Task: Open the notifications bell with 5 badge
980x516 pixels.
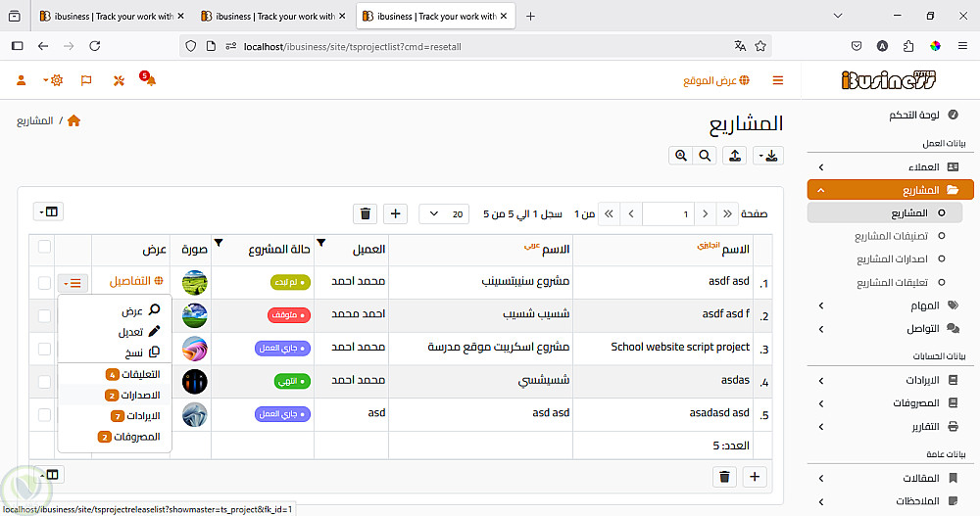Action: 149,79
